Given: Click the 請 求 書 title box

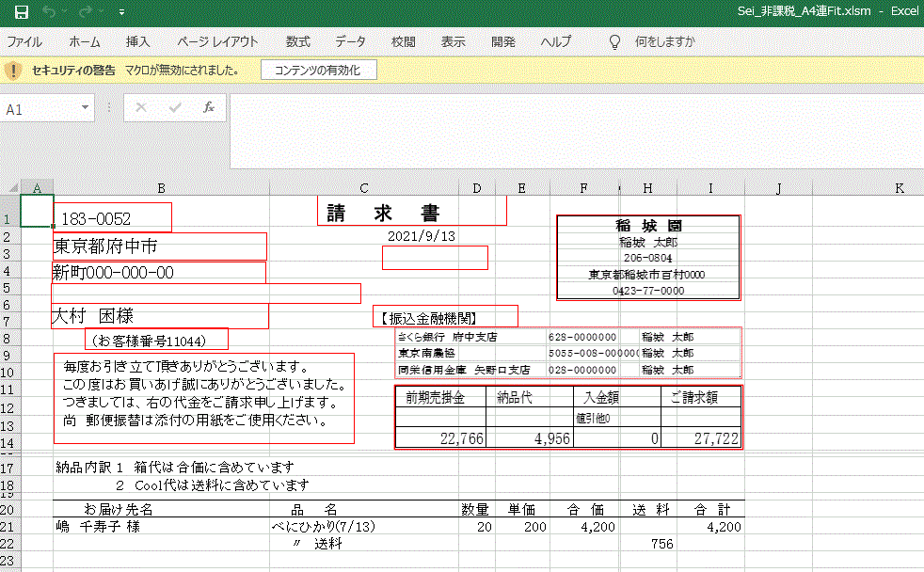Looking at the screenshot, I should pyautogui.click(x=412, y=211).
